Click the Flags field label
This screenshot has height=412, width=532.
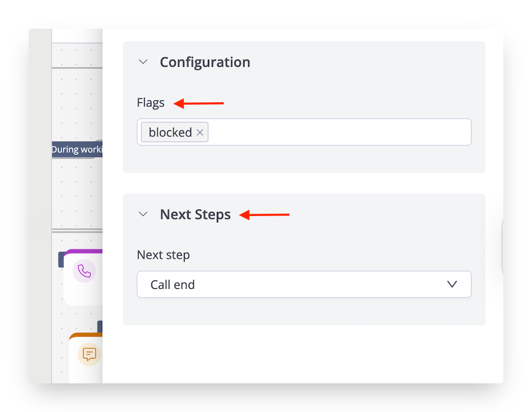point(150,103)
